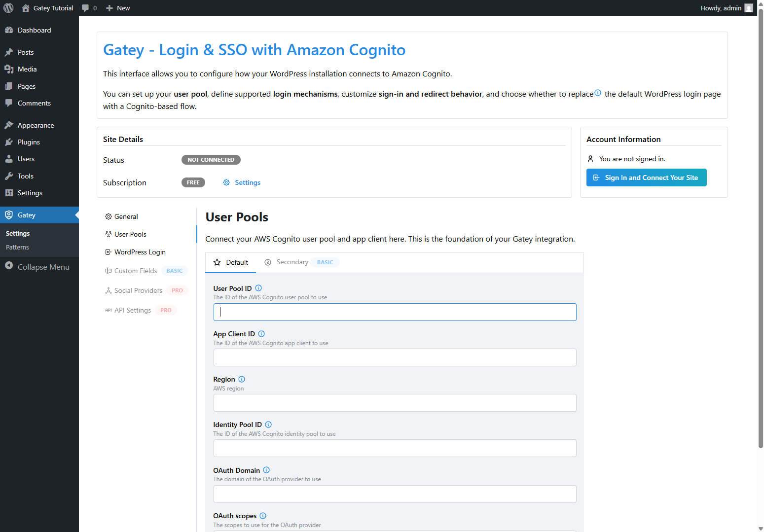Screen dimensions: 764x532
Task: Open the Gatey Tutorial home icon
Action: pos(26,8)
